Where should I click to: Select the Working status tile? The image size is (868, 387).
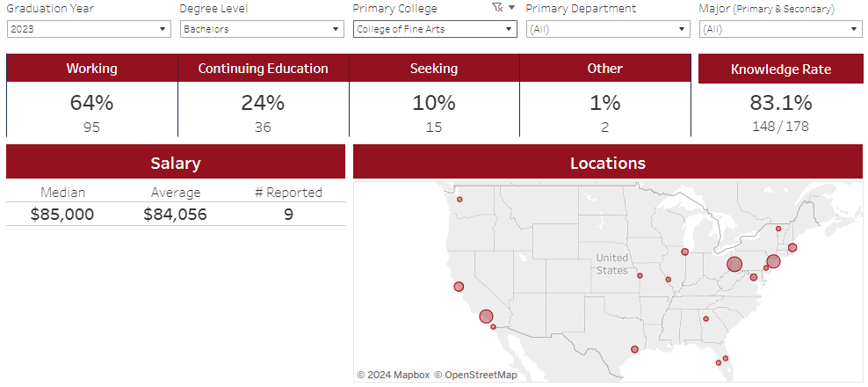(92, 95)
